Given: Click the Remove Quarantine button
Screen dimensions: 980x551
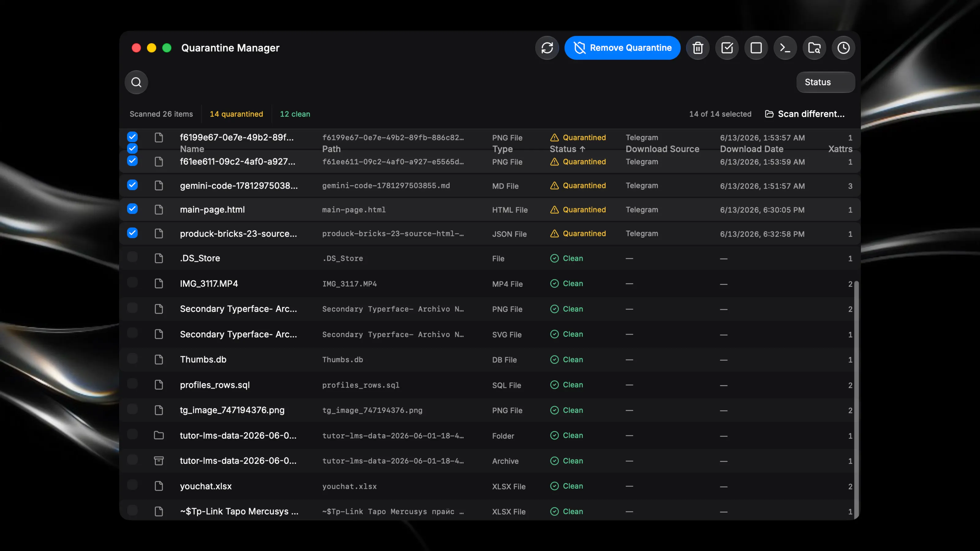Looking at the screenshot, I should coord(622,48).
